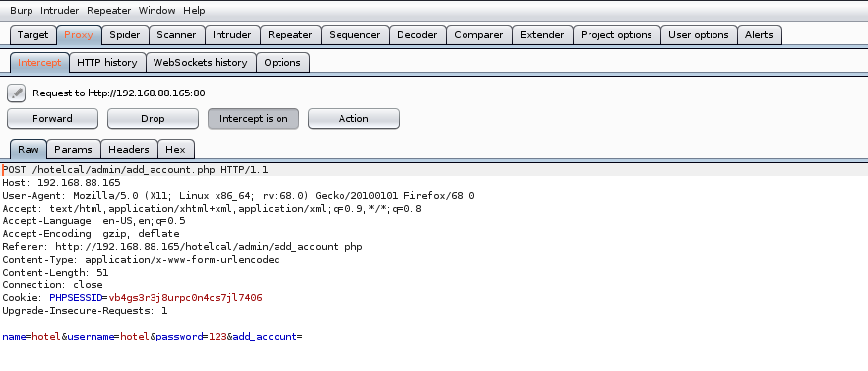Switch to the Params view tab
The width and height of the screenshot is (868, 371).
tap(73, 149)
